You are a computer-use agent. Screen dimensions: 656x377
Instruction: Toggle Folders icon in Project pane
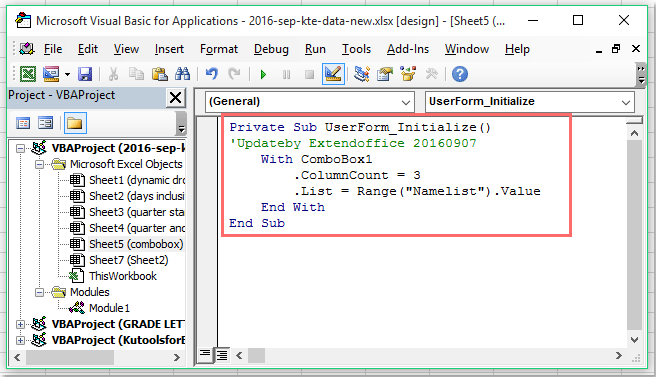click(75, 123)
